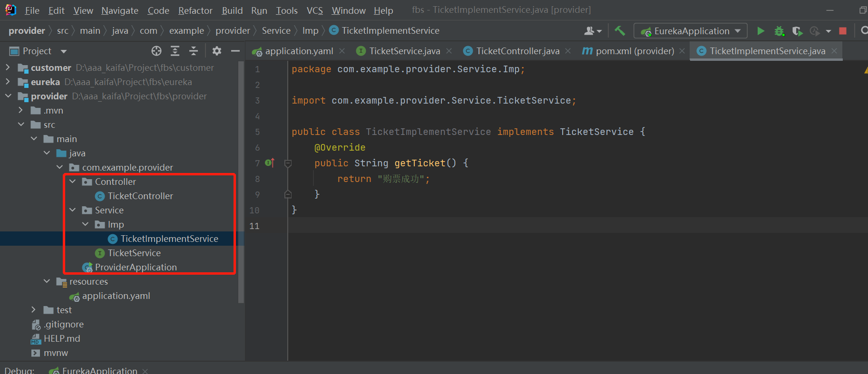The image size is (868, 374).
Task: Expand the test folder
Action: pyautogui.click(x=33, y=310)
